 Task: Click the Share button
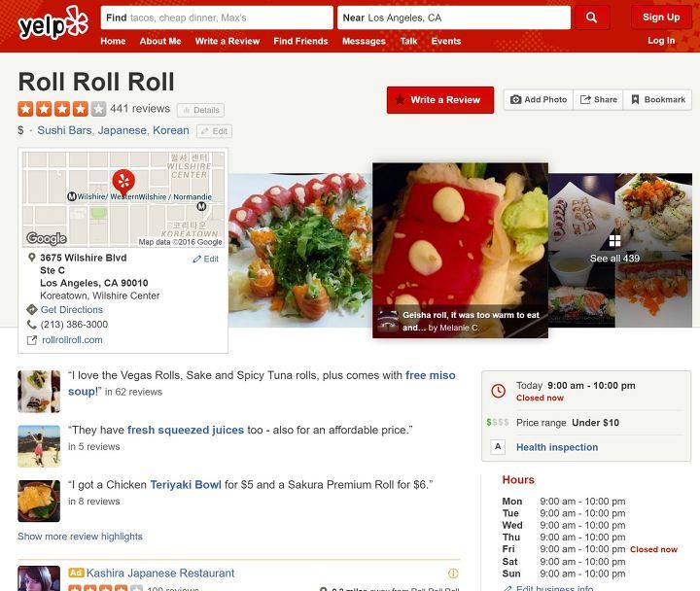point(598,99)
